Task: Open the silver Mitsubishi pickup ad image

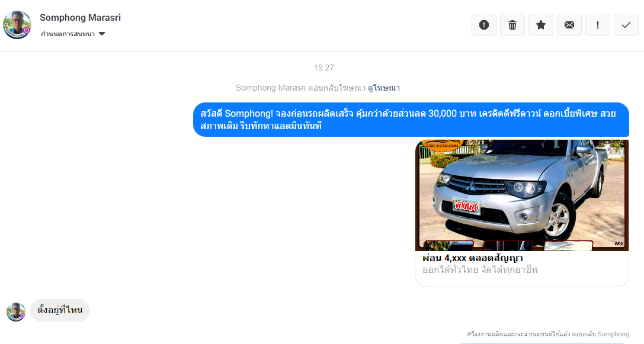Action: click(x=521, y=195)
